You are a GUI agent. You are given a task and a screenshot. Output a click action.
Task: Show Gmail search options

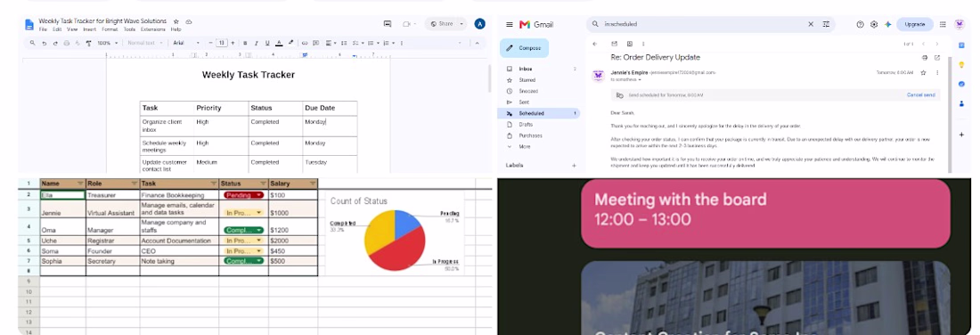(x=826, y=24)
